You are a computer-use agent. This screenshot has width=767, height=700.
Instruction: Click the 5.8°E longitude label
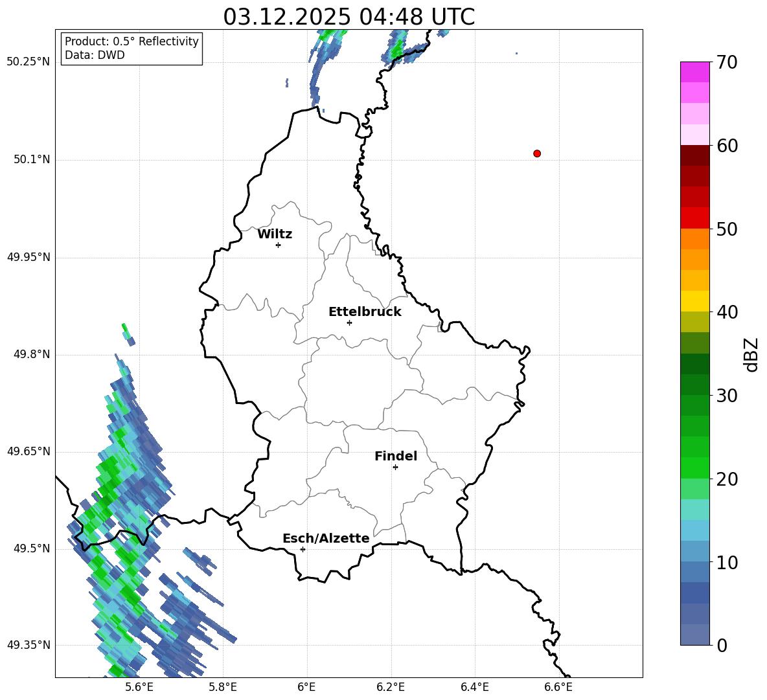tap(223, 687)
